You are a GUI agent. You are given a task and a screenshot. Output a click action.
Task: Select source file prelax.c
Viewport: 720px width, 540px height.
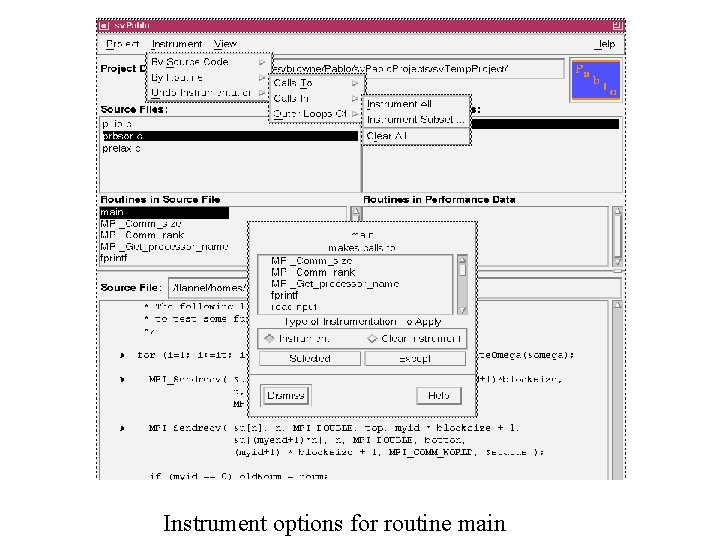tap(230, 148)
